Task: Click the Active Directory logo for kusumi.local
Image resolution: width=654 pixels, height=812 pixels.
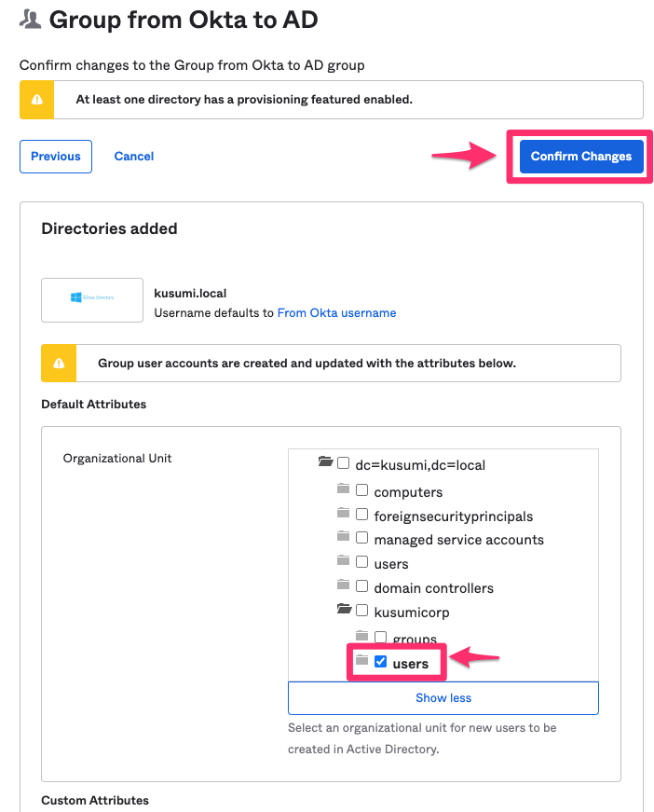Action: (x=91, y=299)
